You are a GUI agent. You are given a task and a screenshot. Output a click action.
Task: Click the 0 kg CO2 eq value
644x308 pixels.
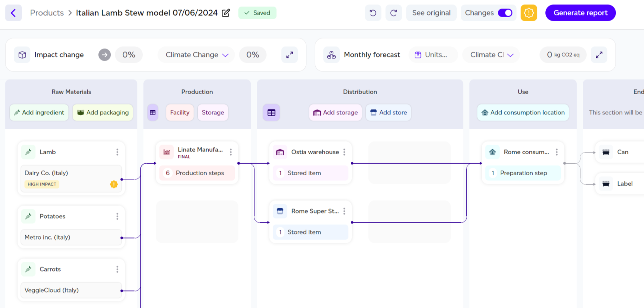563,55
